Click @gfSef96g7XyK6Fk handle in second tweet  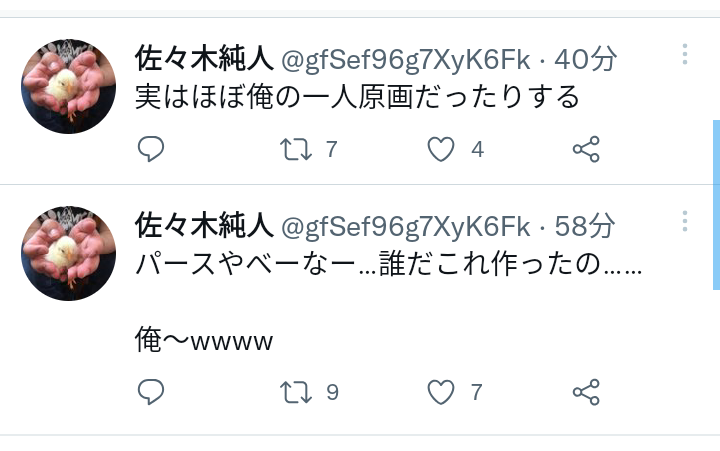coord(405,227)
